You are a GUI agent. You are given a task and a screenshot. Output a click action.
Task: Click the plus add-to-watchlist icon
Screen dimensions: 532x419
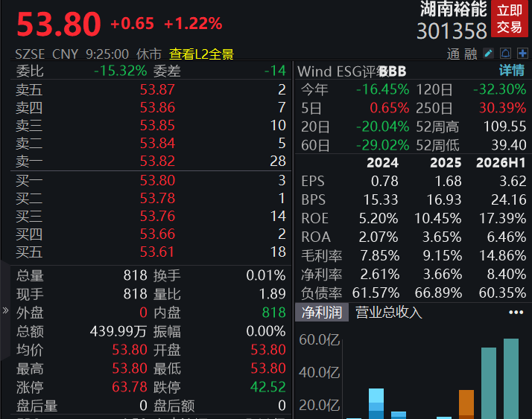coord(522,54)
